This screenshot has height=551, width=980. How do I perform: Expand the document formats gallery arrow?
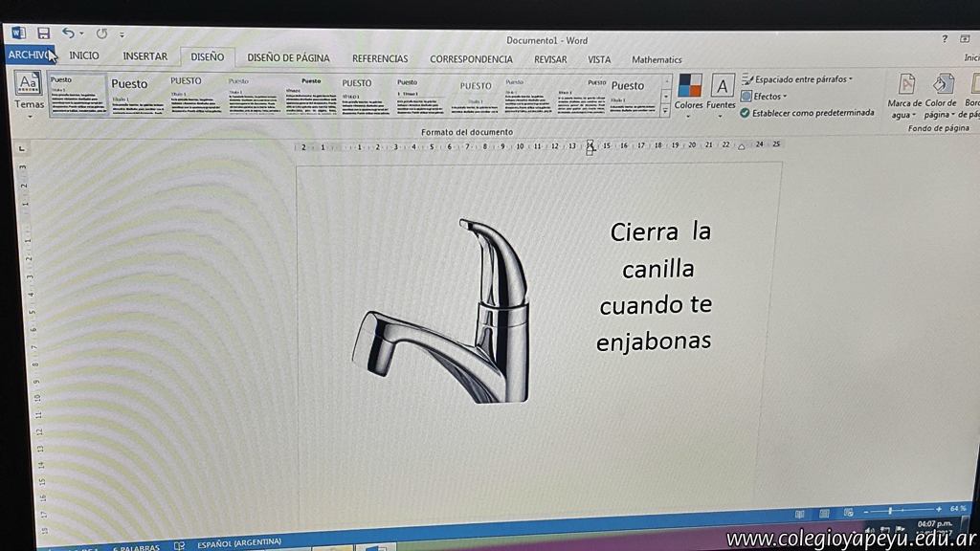[x=666, y=112]
